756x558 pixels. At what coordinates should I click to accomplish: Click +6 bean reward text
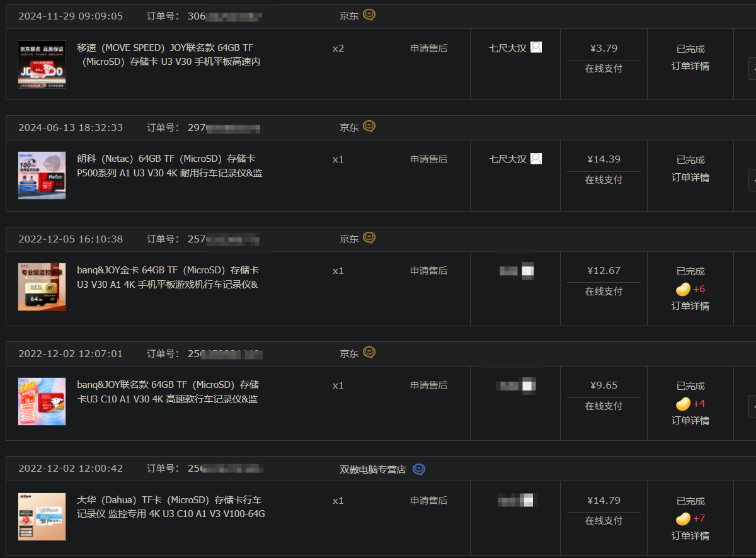click(x=699, y=289)
